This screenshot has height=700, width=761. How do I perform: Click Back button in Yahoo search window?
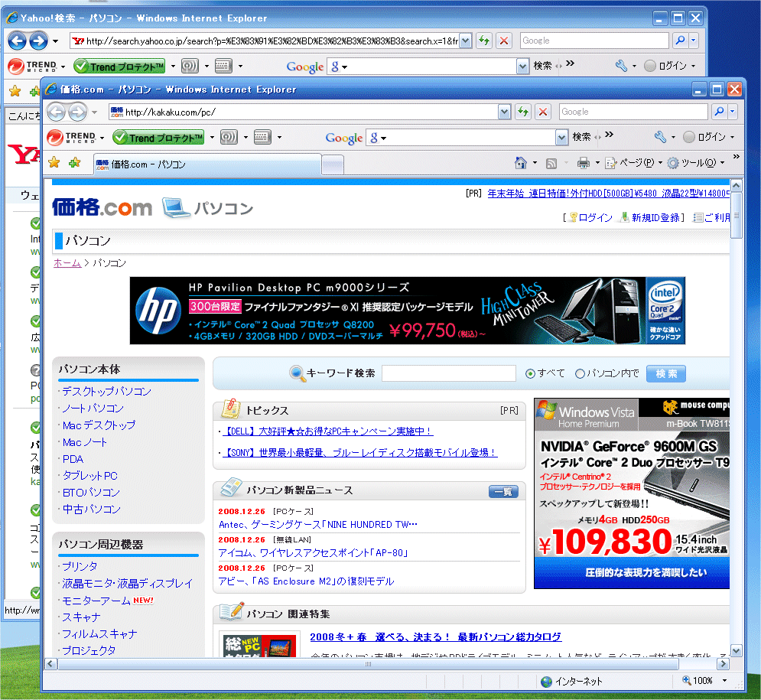click(17, 41)
